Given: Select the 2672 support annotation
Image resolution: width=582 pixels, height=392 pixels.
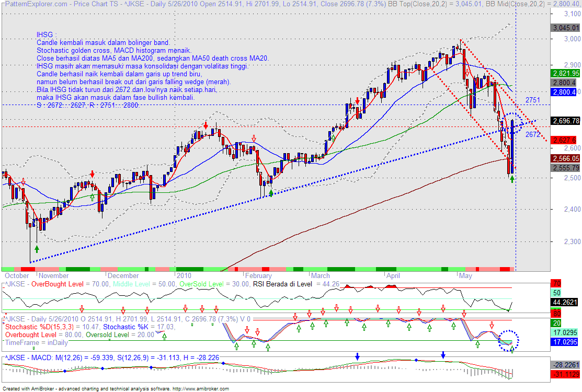Looking at the screenshot, I should pos(532,135).
